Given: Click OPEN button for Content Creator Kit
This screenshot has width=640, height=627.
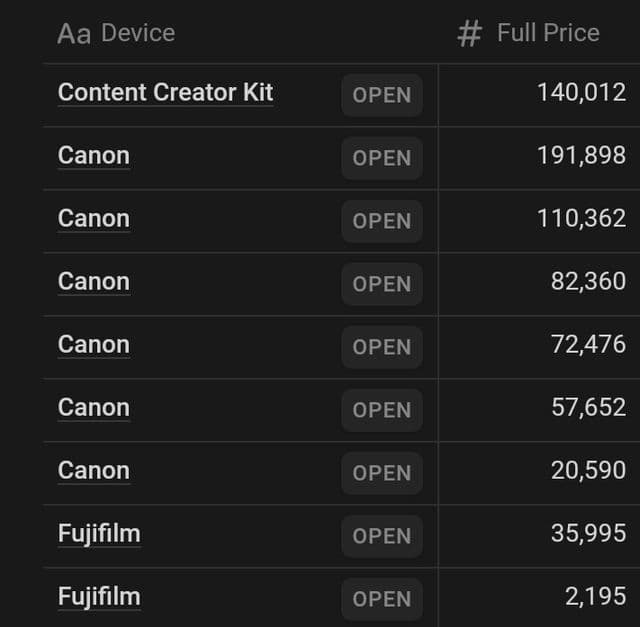Looking at the screenshot, I should pos(382,95).
